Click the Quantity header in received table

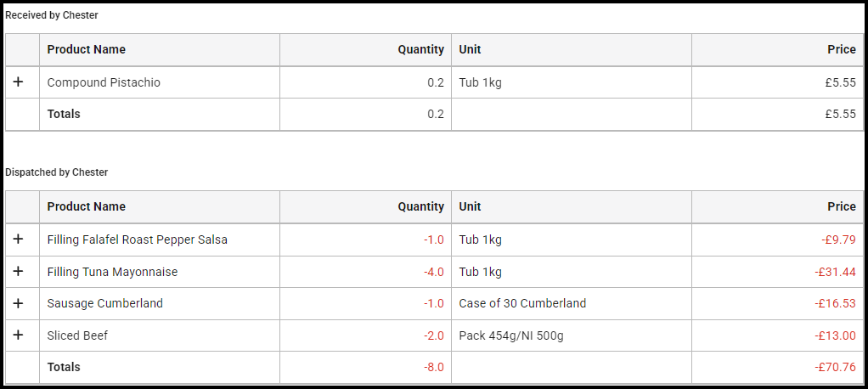420,49
